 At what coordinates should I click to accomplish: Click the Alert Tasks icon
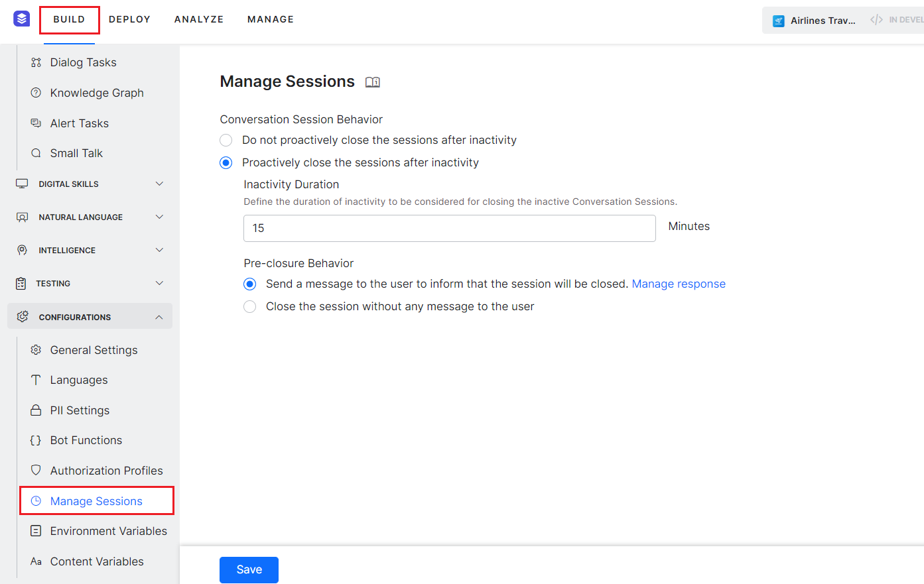pos(36,123)
